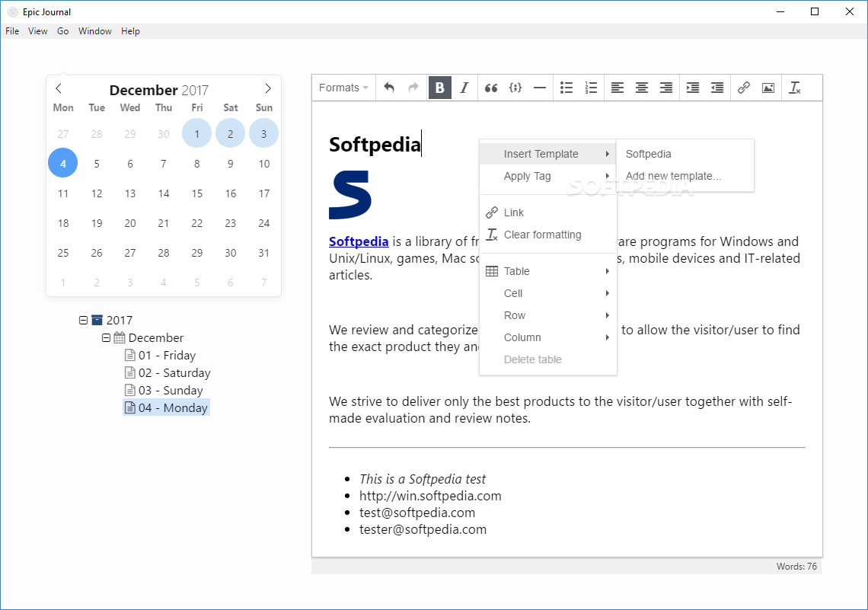Go to the next month in the calendar
The height and width of the screenshot is (610, 868).
click(x=268, y=88)
